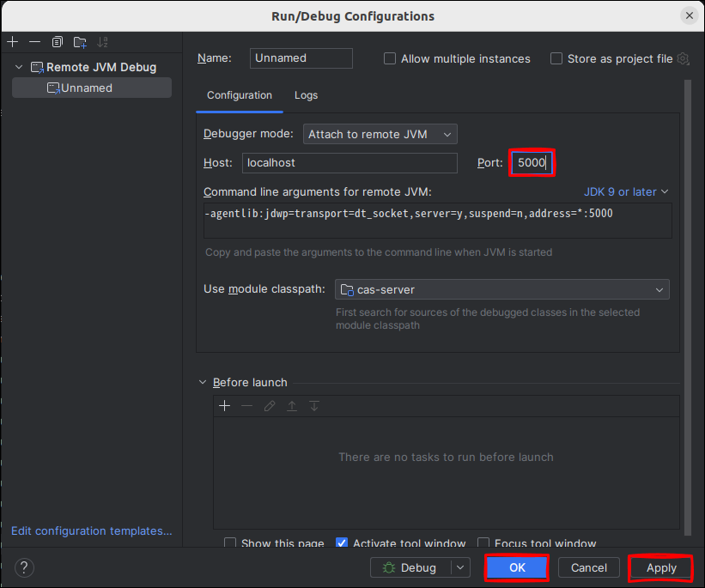This screenshot has height=588, width=705.
Task: Create a new configuration folder
Action: pyautogui.click(x=80, y=42)
